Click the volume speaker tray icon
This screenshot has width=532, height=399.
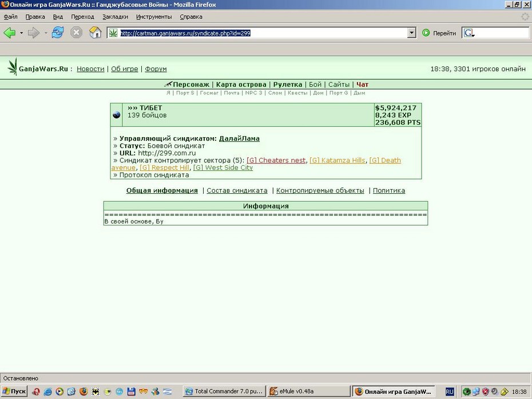pyautogui.click(x=495, y=392)
